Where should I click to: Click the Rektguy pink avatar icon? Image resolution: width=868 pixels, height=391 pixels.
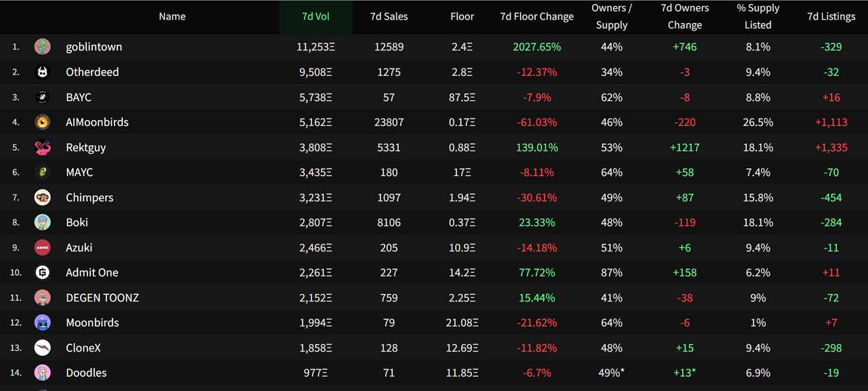pos(43,147)
